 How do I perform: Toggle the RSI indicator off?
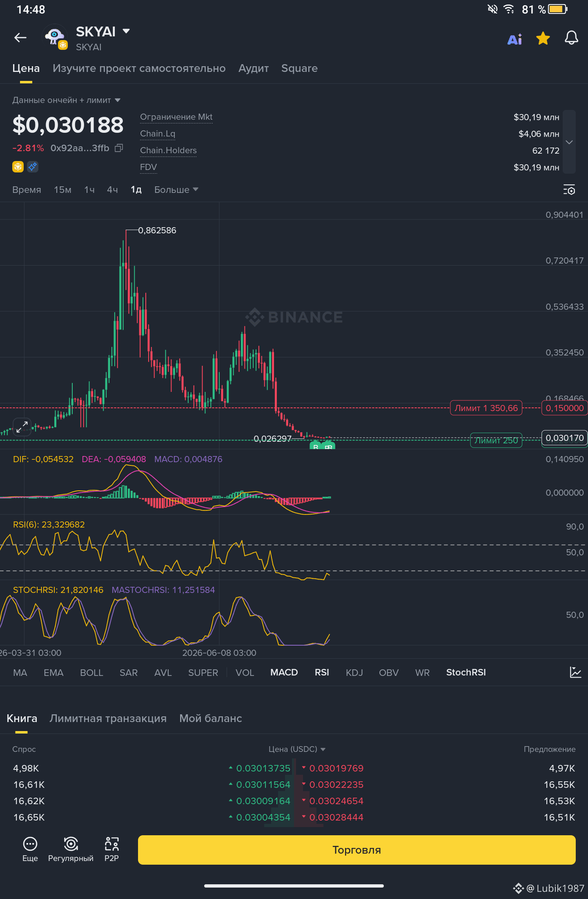click(322, 673)
